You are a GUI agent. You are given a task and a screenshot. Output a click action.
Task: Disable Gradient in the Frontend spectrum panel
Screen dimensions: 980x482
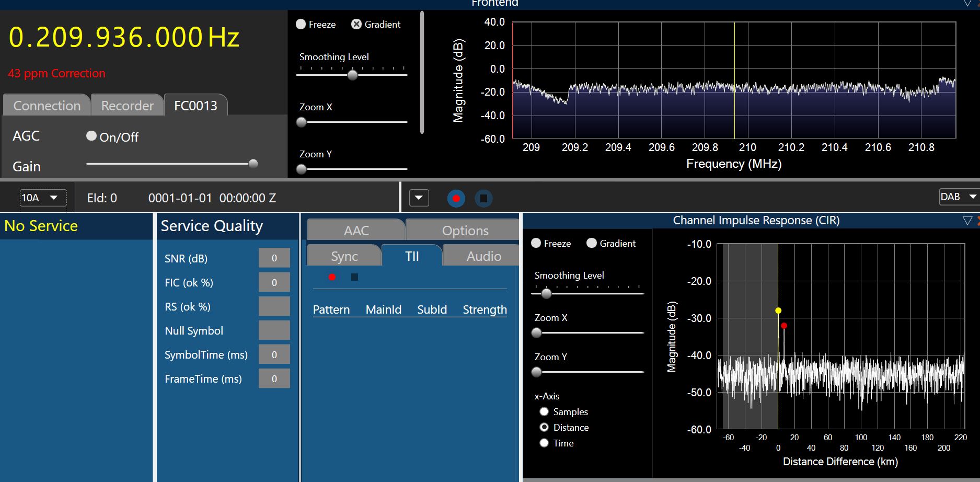click(356, 24)
